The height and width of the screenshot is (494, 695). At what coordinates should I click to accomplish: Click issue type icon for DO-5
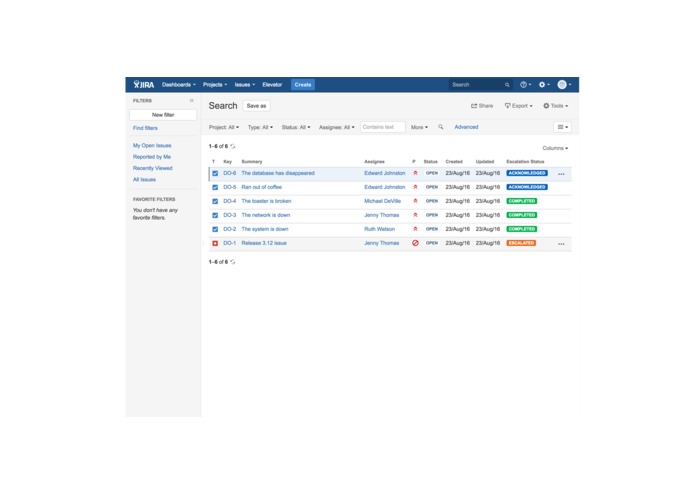pos(215,187)
